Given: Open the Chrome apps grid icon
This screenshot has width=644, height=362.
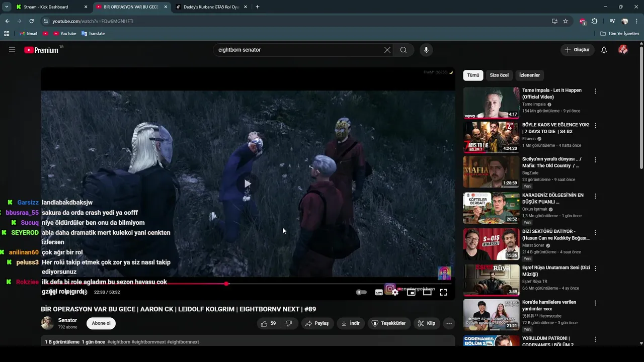Looking at the screenshot, I should (7, 34).
